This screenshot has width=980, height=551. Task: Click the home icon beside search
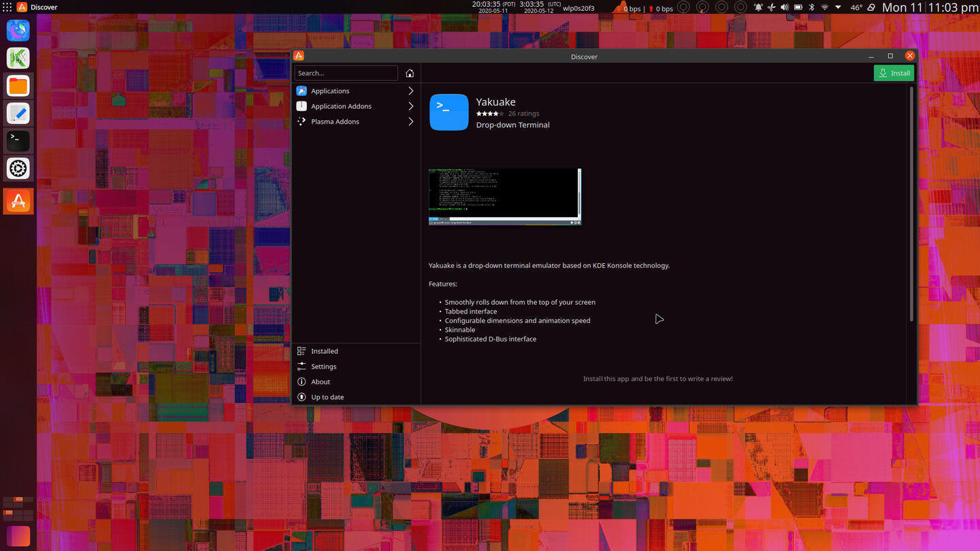[410, 73]
